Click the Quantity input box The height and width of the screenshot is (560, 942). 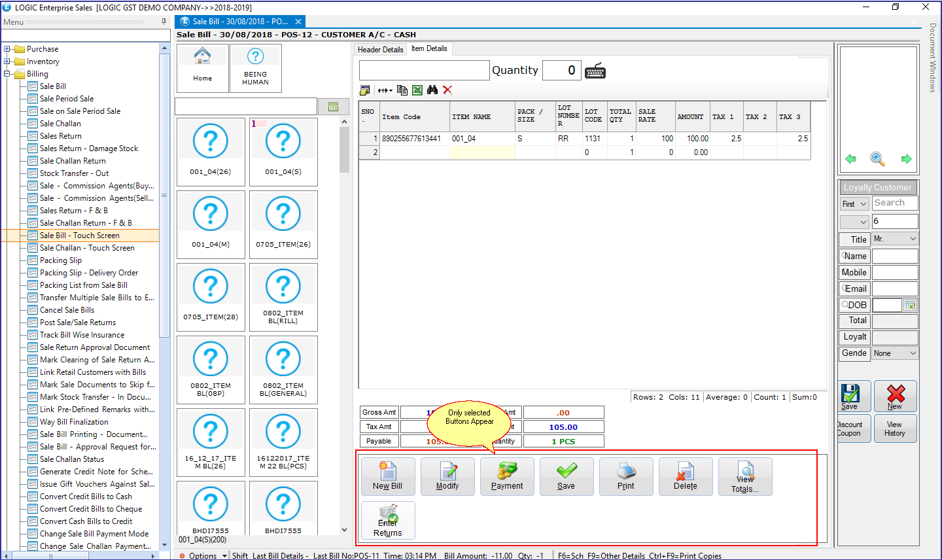[561, 70]
